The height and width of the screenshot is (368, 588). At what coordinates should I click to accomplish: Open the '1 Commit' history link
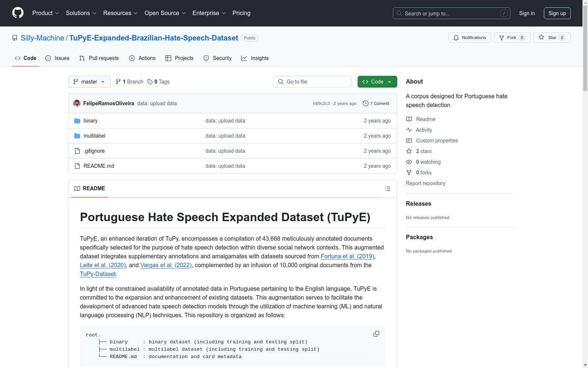[376, 103]
